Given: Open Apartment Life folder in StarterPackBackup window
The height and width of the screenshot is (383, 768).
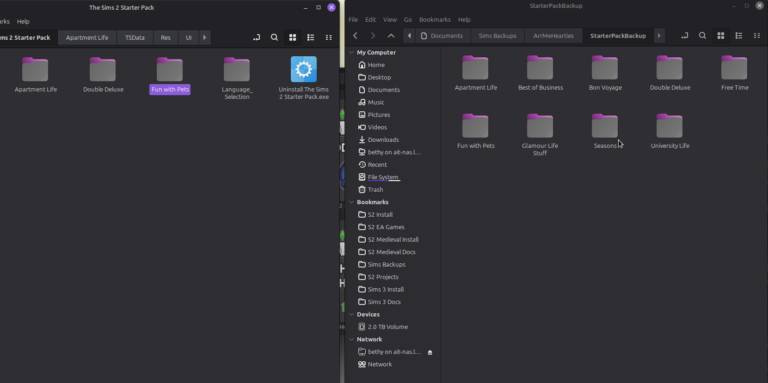Looking at the screenshot, I should click(x=476, y=68).
